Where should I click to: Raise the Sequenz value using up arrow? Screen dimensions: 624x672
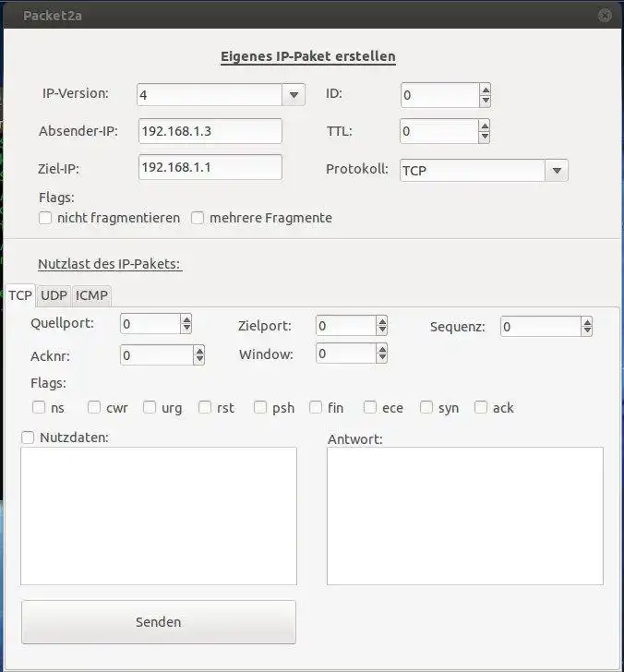(586, 321)
